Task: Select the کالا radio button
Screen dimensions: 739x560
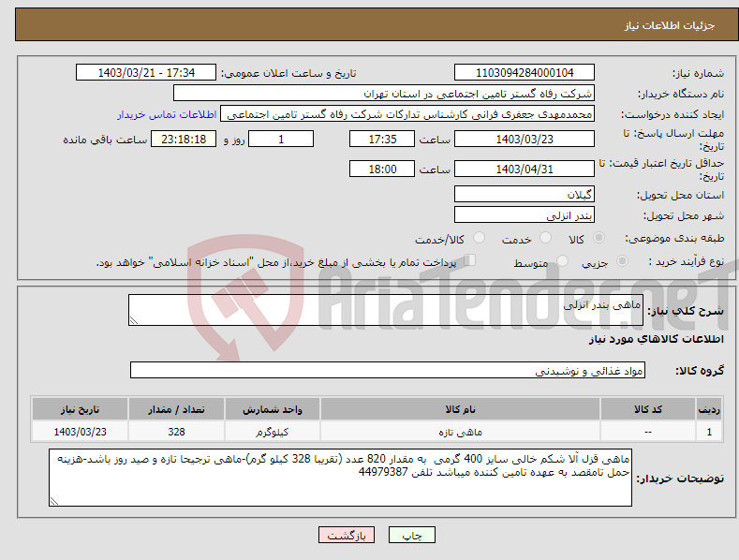Action: 599,238
